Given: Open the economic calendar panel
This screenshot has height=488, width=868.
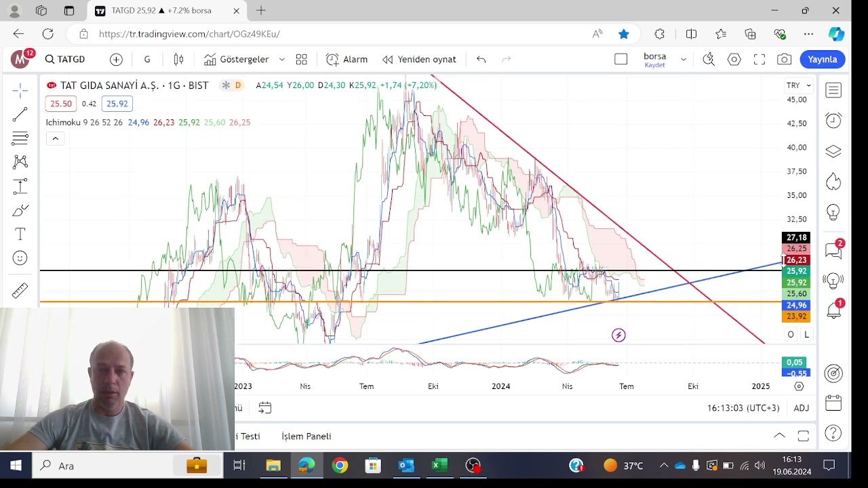Looking at the screenshot, I should [x=833, y=403].
